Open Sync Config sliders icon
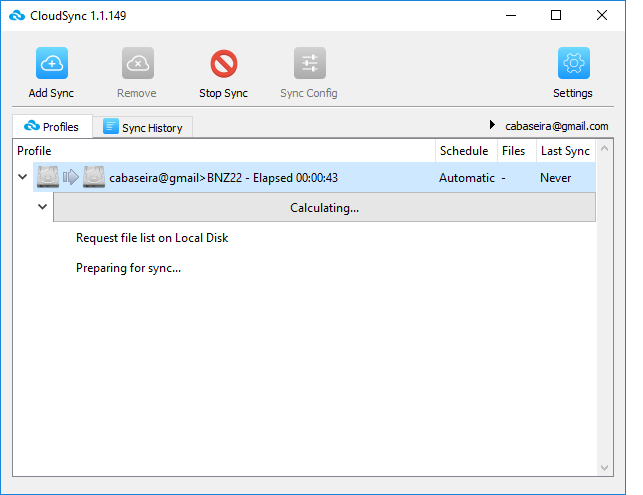Viewport: 643px width, 495px height. tap(310, 63)
